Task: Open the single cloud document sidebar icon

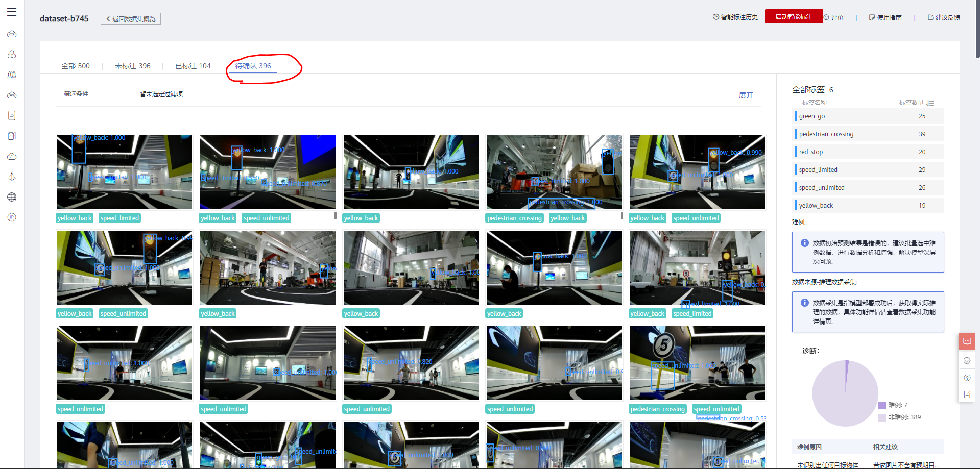Action: (x=12, y=115)
